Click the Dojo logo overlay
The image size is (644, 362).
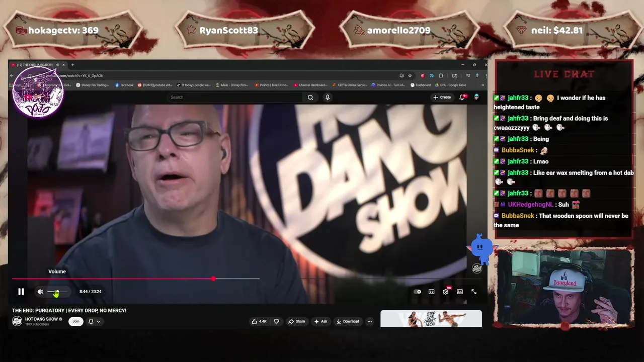tap(38, 93)
